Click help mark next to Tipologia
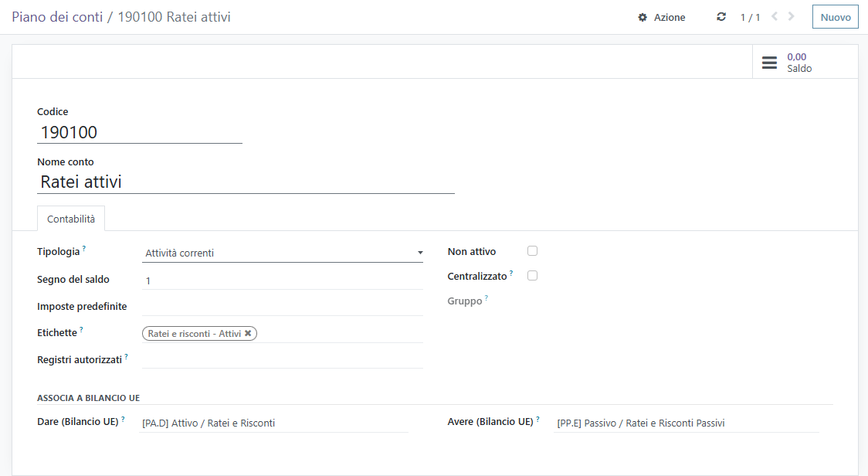The image size is (868, 476). coord(84,248)
